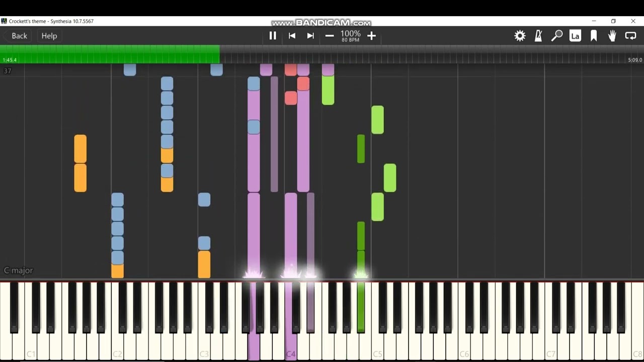Open the hands selection icon
644x362 pixels.
612,36
